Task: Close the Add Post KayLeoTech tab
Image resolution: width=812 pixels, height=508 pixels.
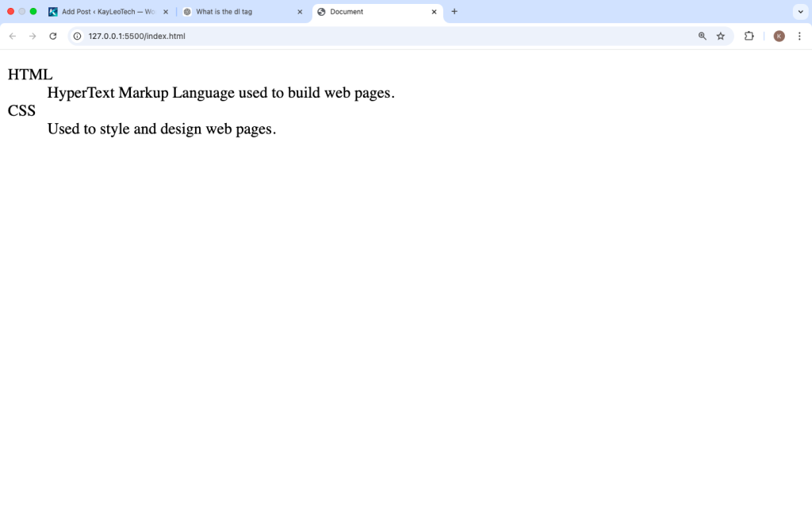Action: 166,12
